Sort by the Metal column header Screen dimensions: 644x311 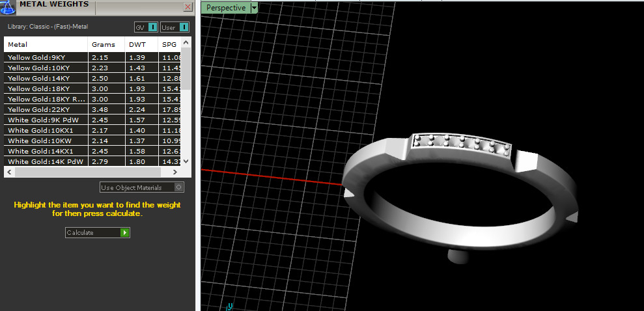(x=46, y=44)
